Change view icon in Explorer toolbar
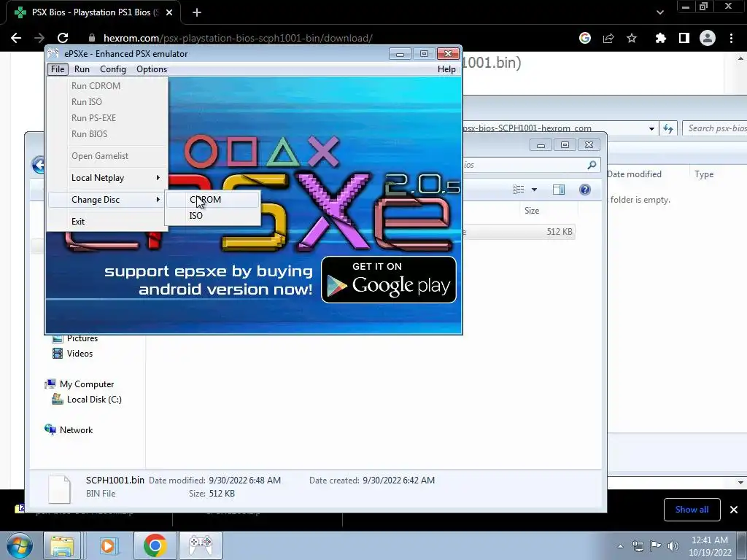Viewport: 747px width, 560px height. tap(519, 190)
